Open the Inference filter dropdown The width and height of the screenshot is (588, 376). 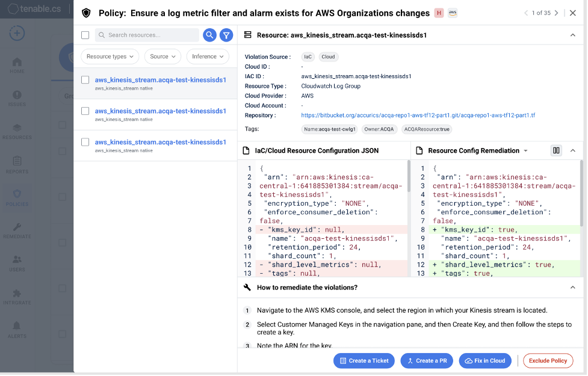(x=208, y=57)
